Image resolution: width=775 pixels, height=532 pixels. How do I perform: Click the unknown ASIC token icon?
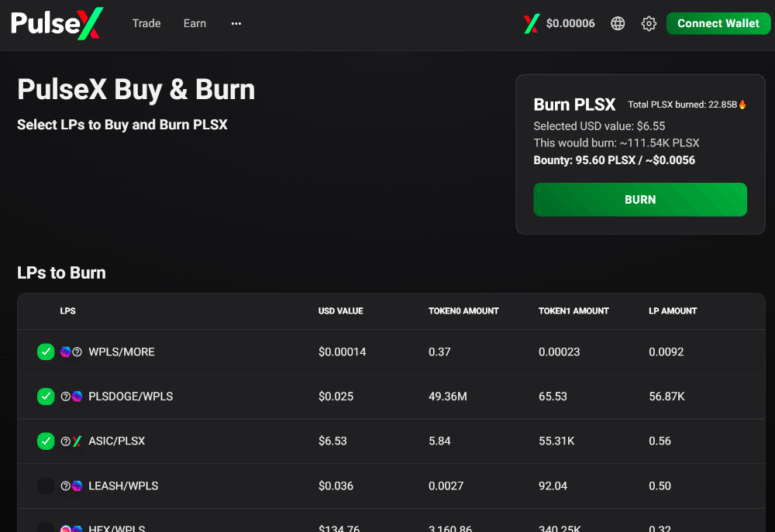tap(65, 441)
